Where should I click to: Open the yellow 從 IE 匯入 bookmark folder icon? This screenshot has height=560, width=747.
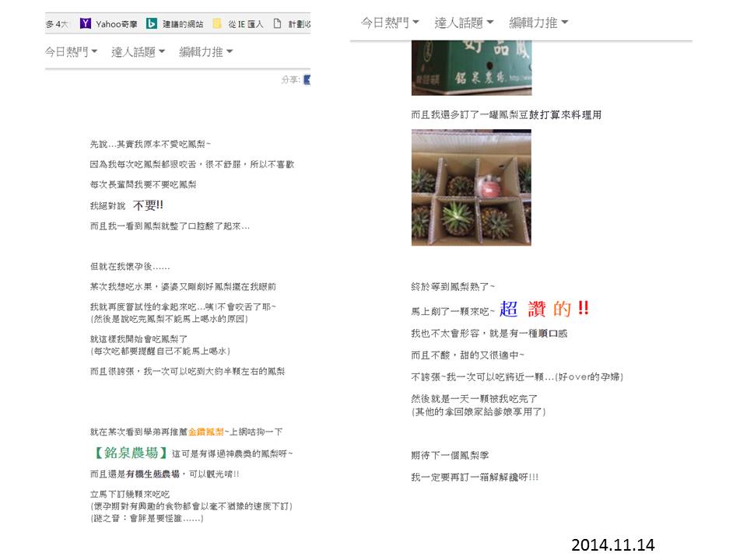pyautogui.click(x=217, y=24)
